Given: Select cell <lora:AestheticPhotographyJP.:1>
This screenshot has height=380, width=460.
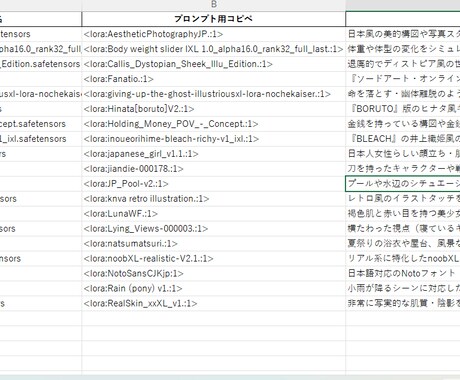Looking at the screenshot, I should 214,34.
